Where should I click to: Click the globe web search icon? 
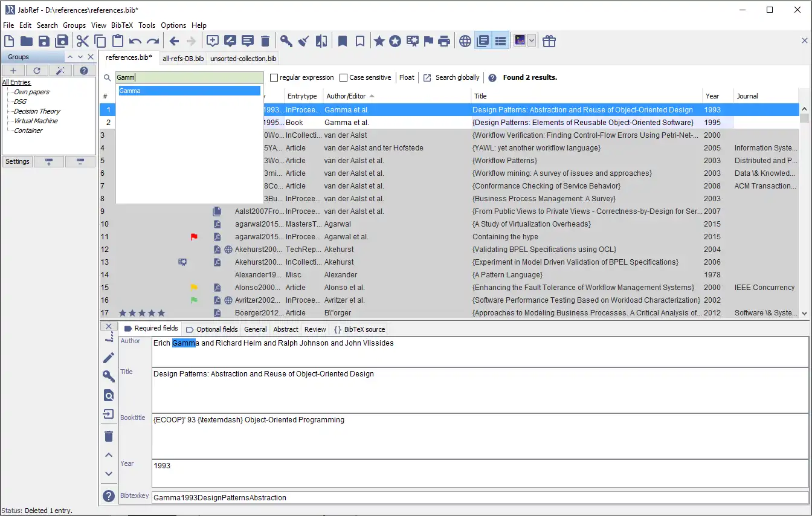point(465,41)
